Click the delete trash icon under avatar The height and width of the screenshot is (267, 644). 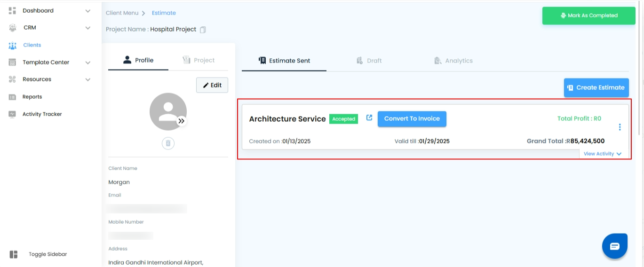(x=168, y=143)
